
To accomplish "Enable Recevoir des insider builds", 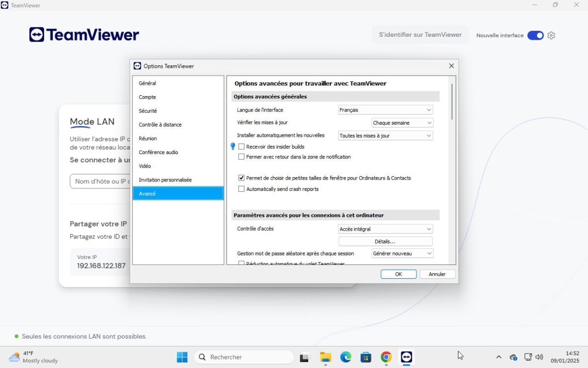I will 241,146.
